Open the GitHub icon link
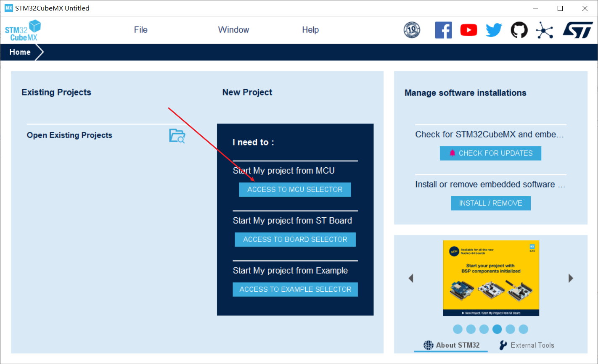The image size is (598, 364). point(519,30)
